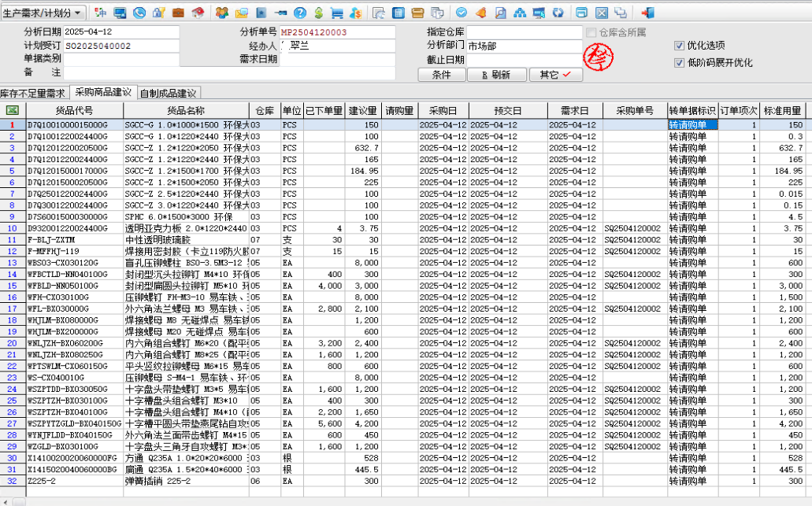Open the shopping cart toolbar icon
This screenshot has height=506, width=812.
pyautogui.click(x=337, y=13)
